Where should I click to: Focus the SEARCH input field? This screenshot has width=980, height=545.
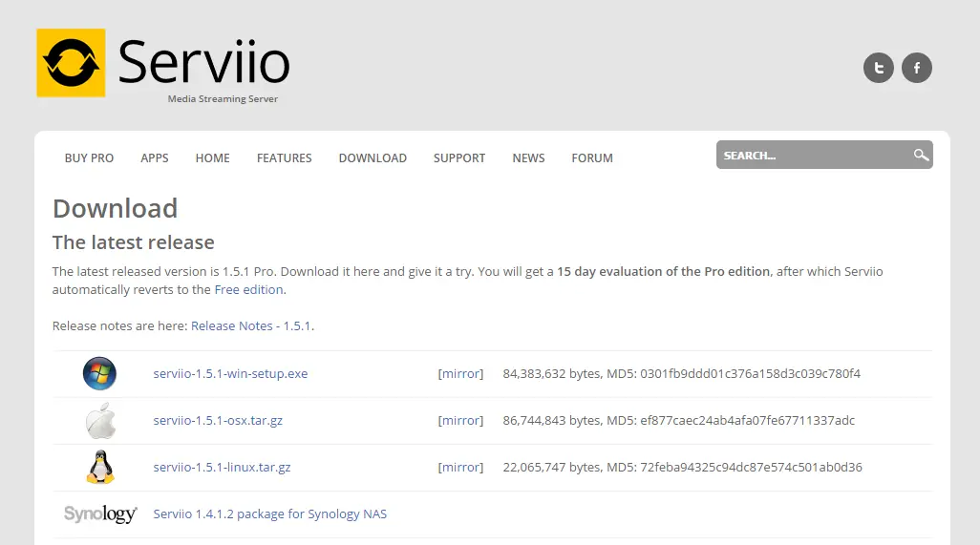(x=824, y=155)
